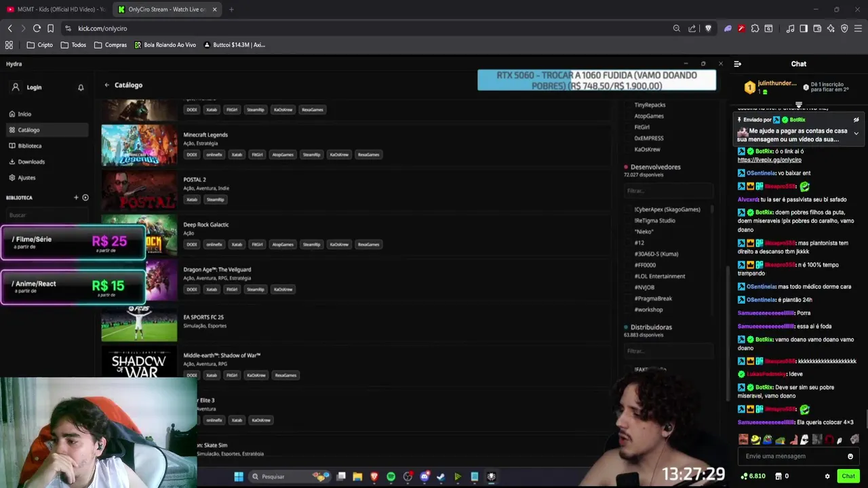This screenshot has height=488, width=868.
Task: Open the browser hamburger menu
Action: pos(858,28)
